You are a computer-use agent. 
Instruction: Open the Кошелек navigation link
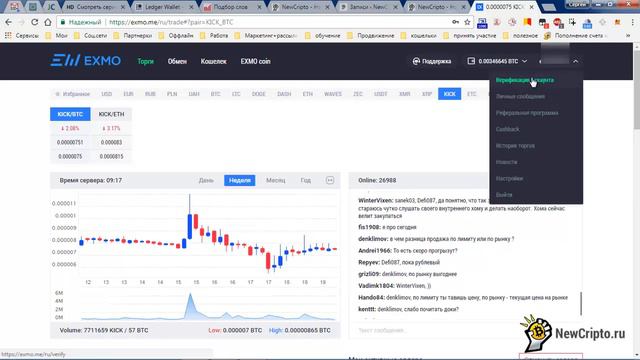tap(213, 61)
